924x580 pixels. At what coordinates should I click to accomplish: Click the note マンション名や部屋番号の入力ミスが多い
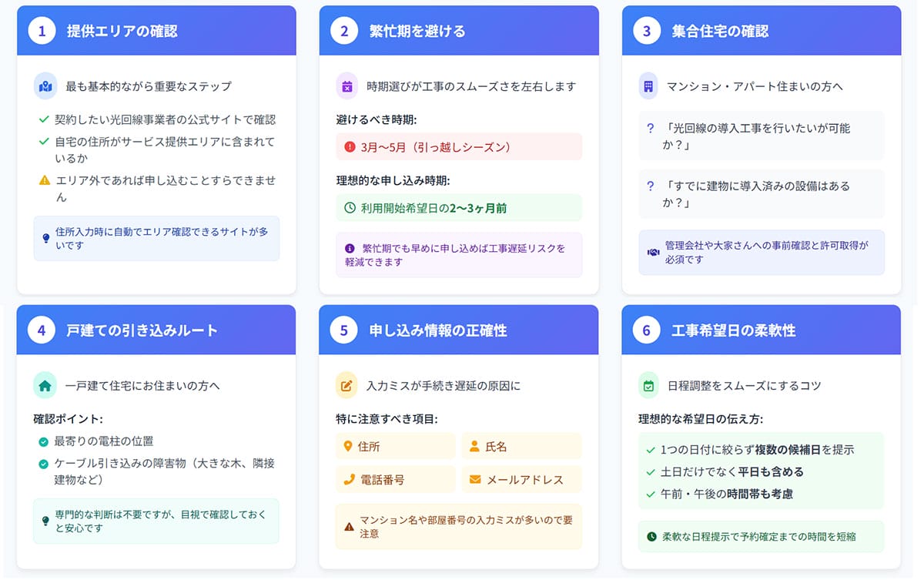tap(459, 526)
